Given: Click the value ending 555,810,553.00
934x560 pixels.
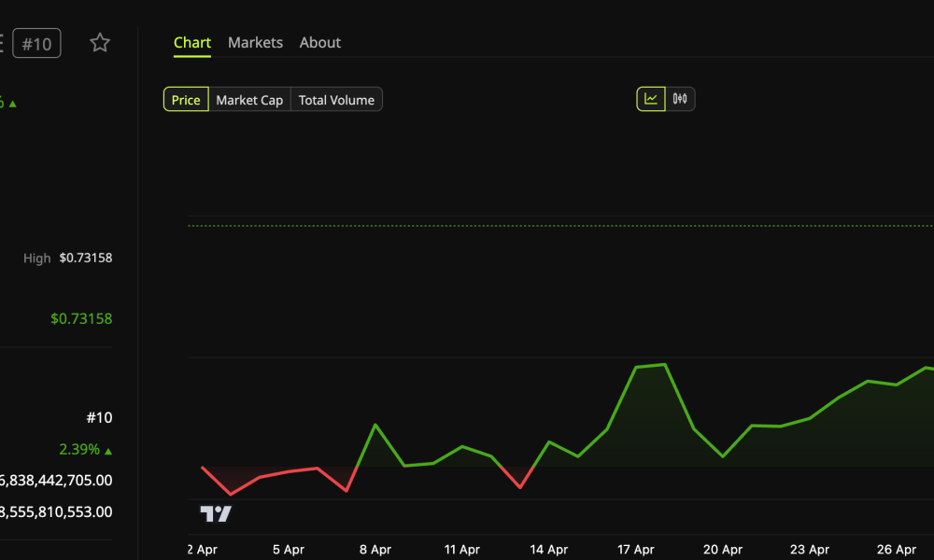Looking at the screenshot, I should click(56, 511).
